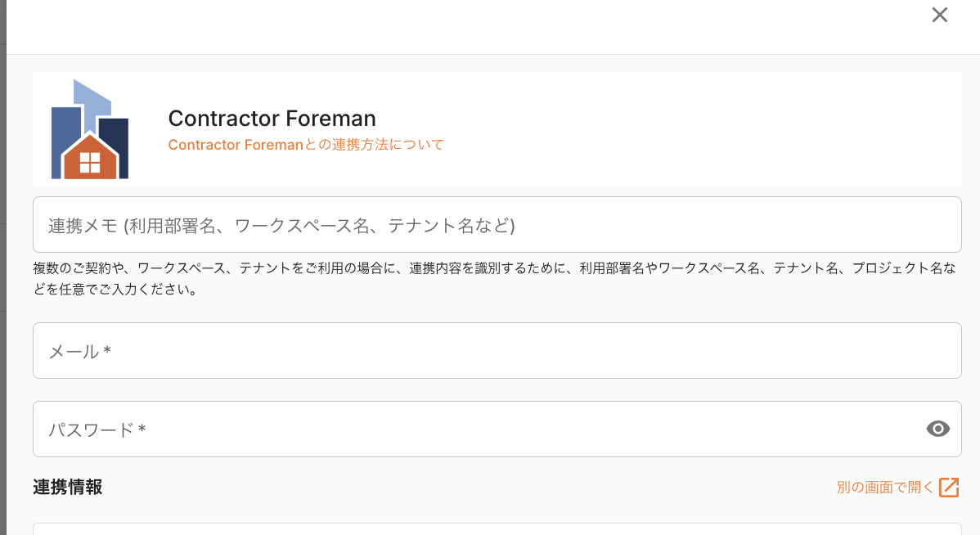Open the Contractor Foremanとの連携方法について link

pyautogui.click(x=305, y=145)
